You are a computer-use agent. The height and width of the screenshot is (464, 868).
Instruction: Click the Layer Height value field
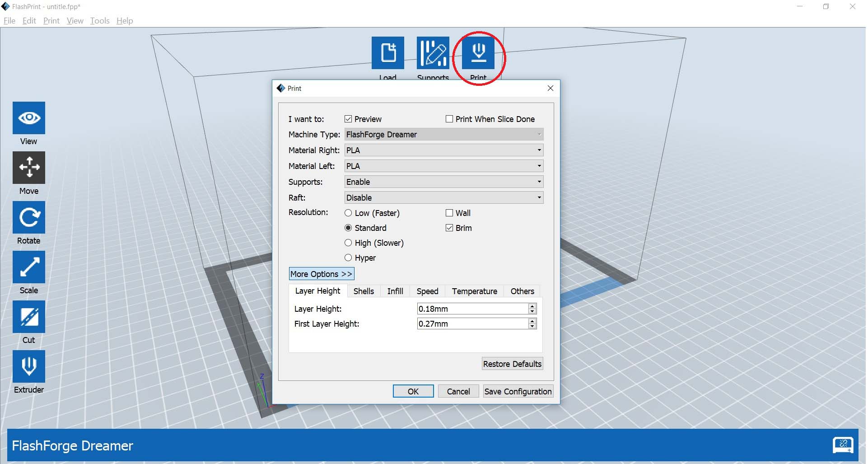(472, 309)
